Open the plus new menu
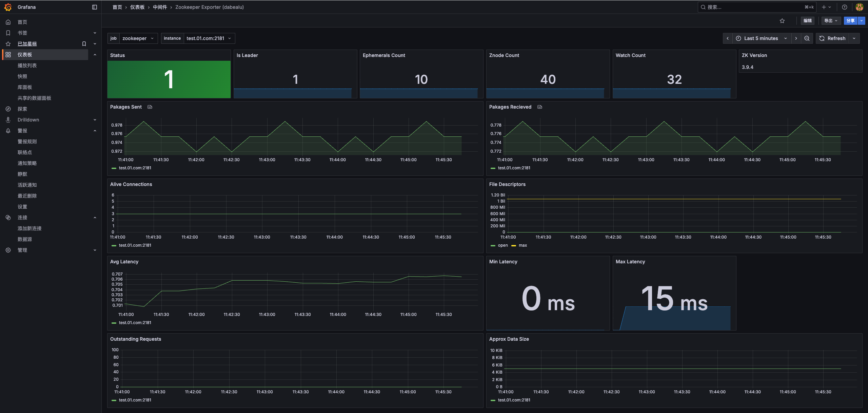The image size is (868, 413). coord(826,7)
